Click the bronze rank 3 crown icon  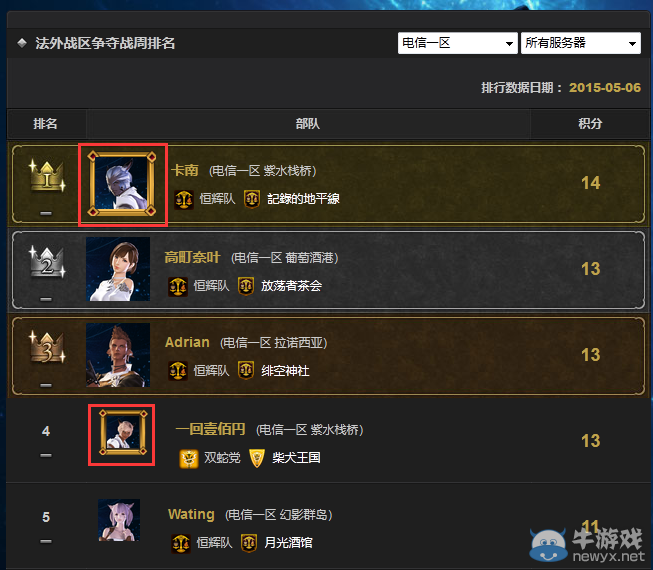click(x=47, y=348)
